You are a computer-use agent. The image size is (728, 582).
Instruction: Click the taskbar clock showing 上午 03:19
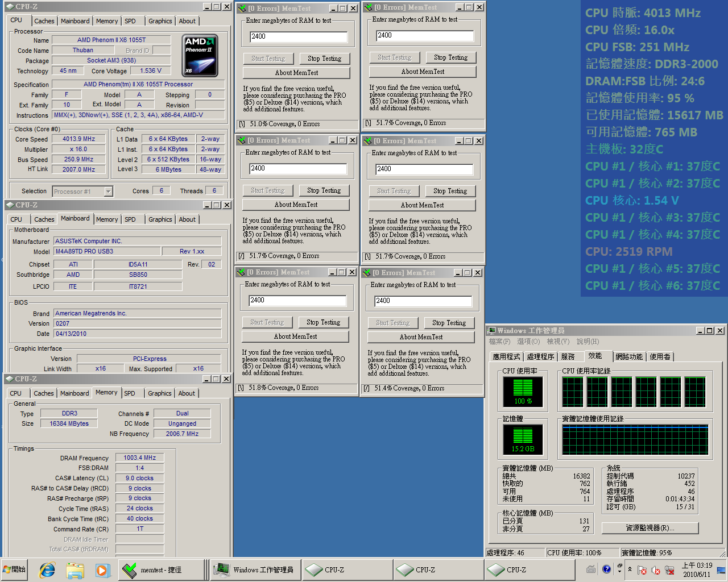[x=697, y=569]
